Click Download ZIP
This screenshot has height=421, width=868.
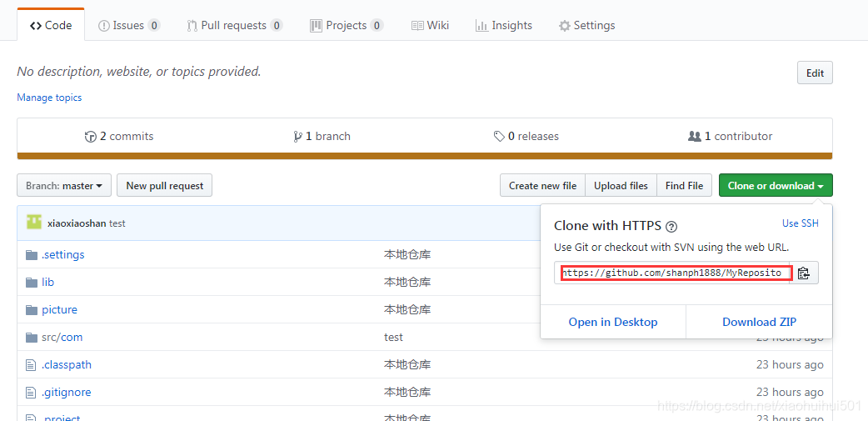(x=759, y=322)
